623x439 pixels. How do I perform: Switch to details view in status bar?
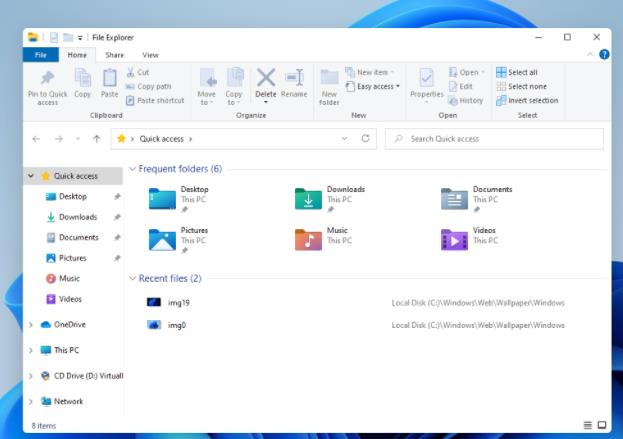588,425
